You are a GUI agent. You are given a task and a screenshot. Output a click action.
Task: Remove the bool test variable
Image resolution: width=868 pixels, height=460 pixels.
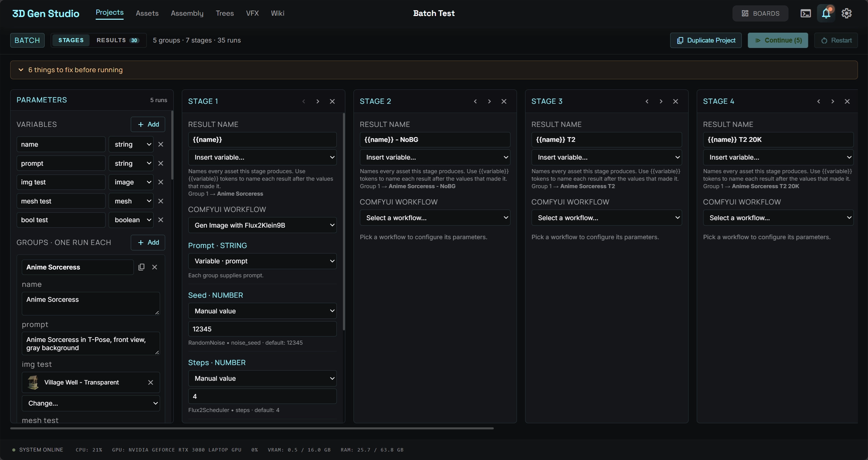(x=161, y=220)
